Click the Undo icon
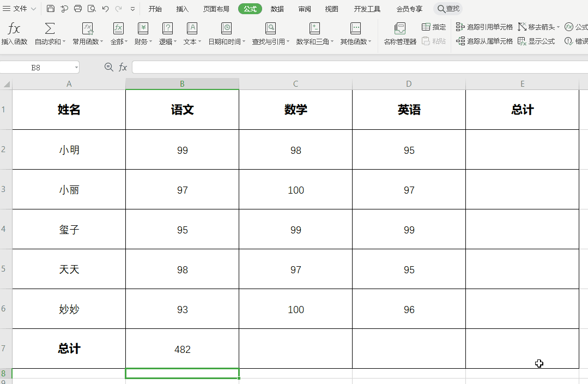588x384 pixels. [105, 8]
